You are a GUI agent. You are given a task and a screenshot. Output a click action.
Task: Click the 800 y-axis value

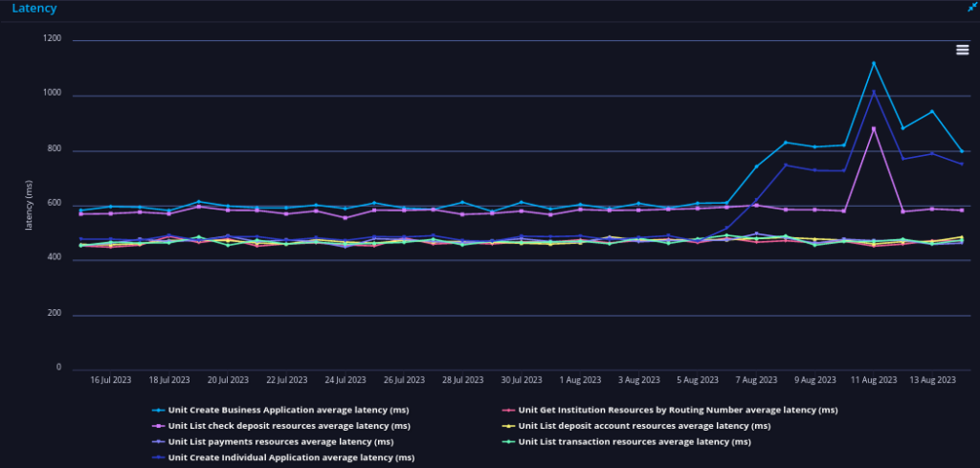click(55, 148)
